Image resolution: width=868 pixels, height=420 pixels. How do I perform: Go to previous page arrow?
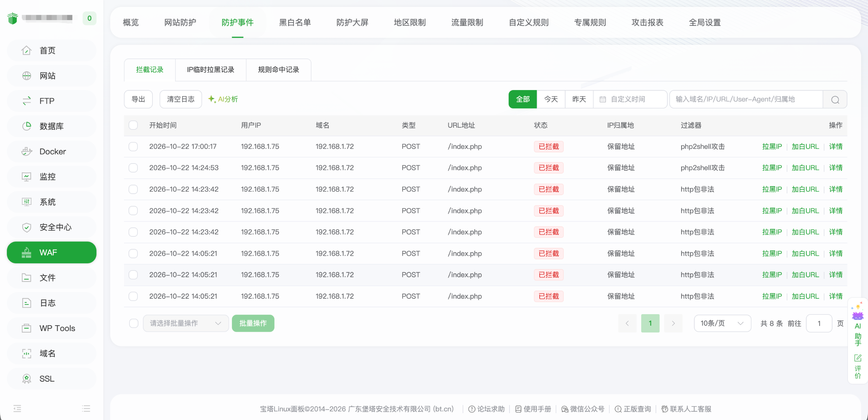(x=627, y=323)
